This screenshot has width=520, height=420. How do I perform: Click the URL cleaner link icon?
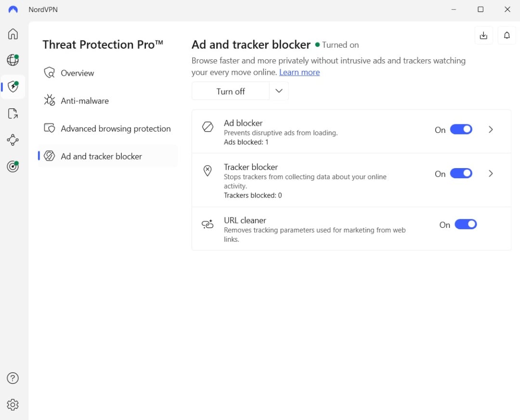(208, 224)
